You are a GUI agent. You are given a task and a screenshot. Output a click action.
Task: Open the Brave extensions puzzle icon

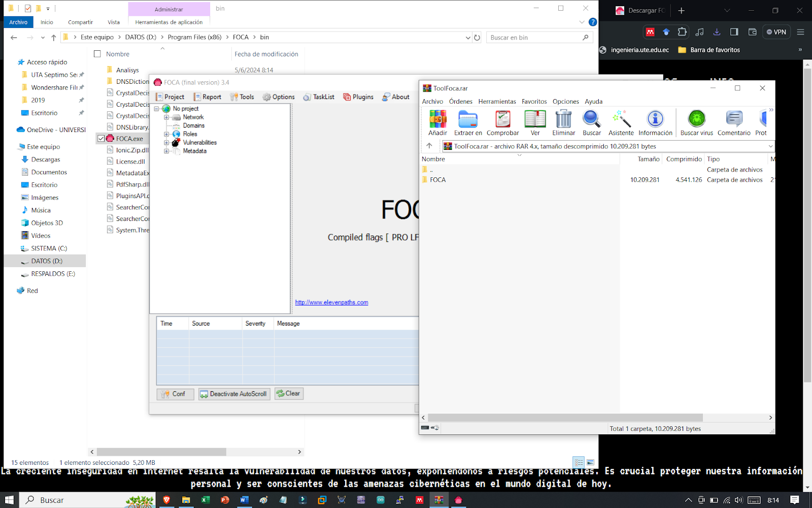pos(682,31)
